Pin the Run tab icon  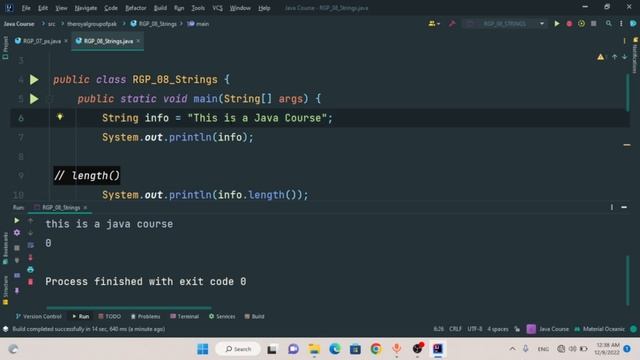click(17, 291)
